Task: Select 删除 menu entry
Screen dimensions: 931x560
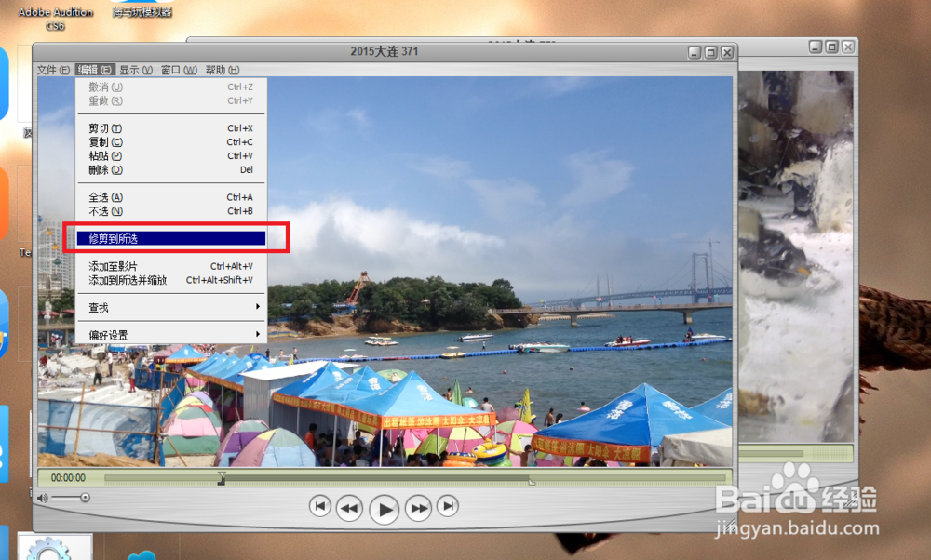Action: click(x=171, y=169)
